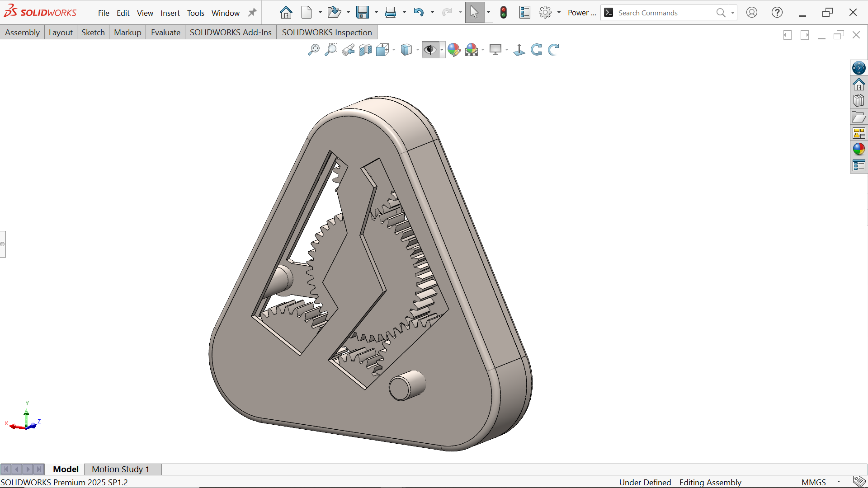Image resolution: width=868 pixels, height=488 pixels.
Task: Open the user login account icon
Action: point(751,13)
